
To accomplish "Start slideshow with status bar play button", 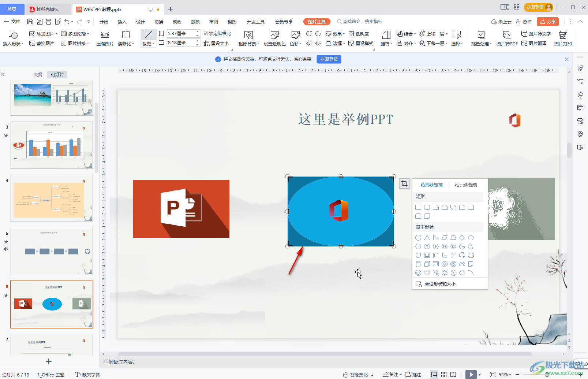I will coord(471,374).
